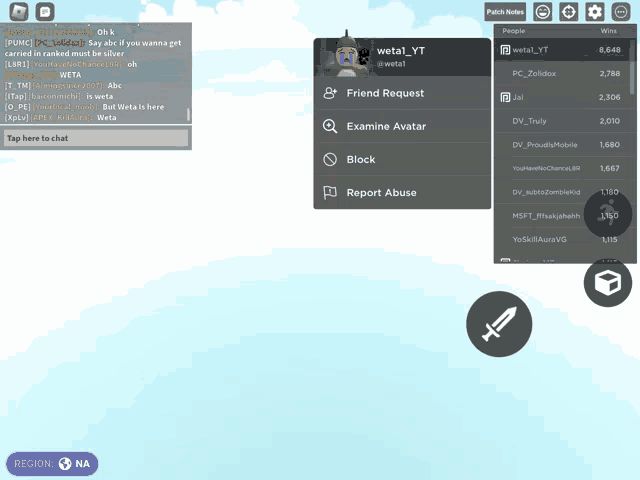Click the leaderboard scrollbar
640x480 pixels.
pyautogui.click(x=632, y=68)
